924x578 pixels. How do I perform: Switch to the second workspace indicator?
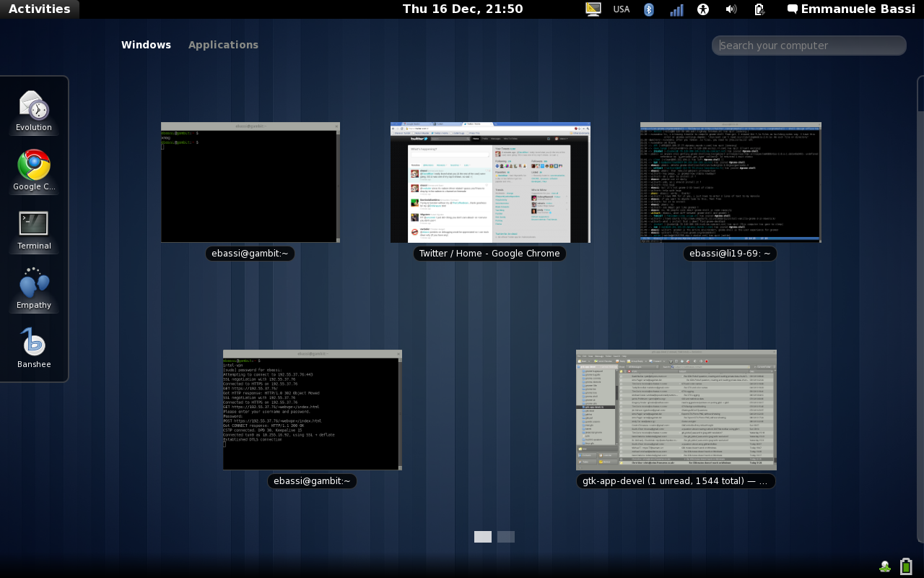(506, 537)
